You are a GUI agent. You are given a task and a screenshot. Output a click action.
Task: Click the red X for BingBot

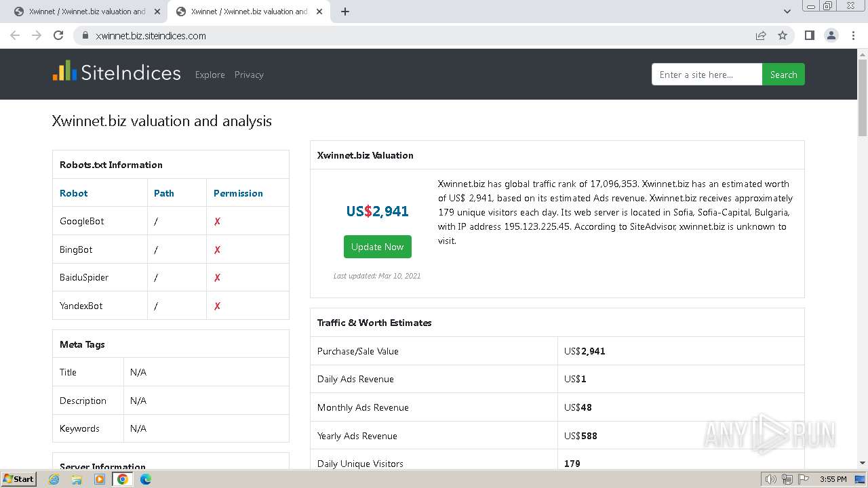coord(218,249)
